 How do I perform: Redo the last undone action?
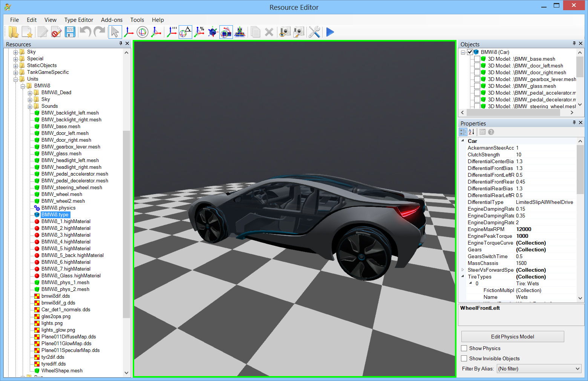(100, 32)
